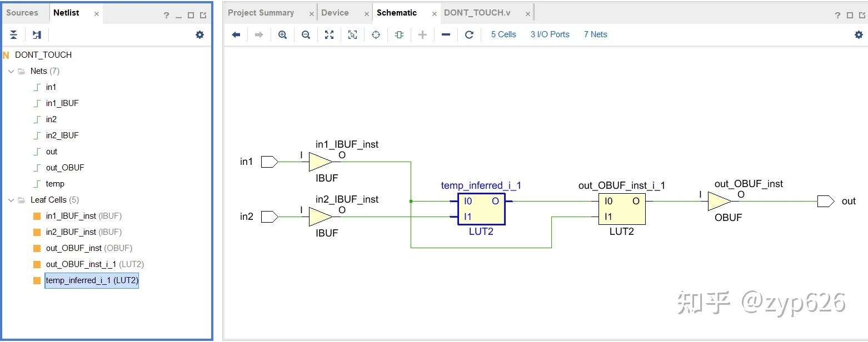Switch to the Project Summary tab
868x342 pixels.
[x=261, y=13]
